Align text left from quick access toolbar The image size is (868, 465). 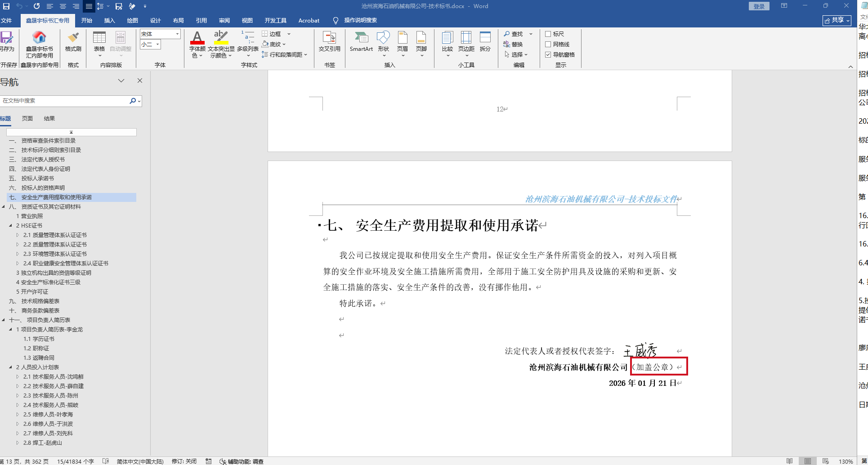tap(49, 6)
